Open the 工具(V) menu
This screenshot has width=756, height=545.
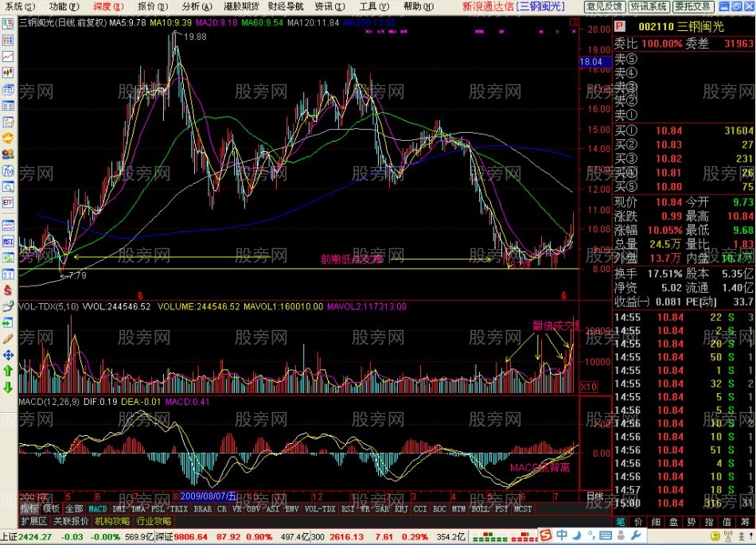tap(374, 6)
